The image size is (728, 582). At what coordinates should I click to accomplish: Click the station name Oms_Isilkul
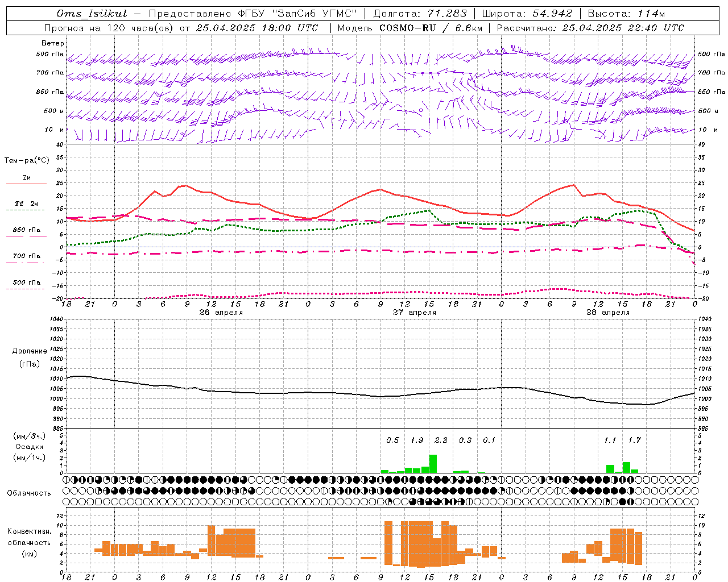[93, 14]
